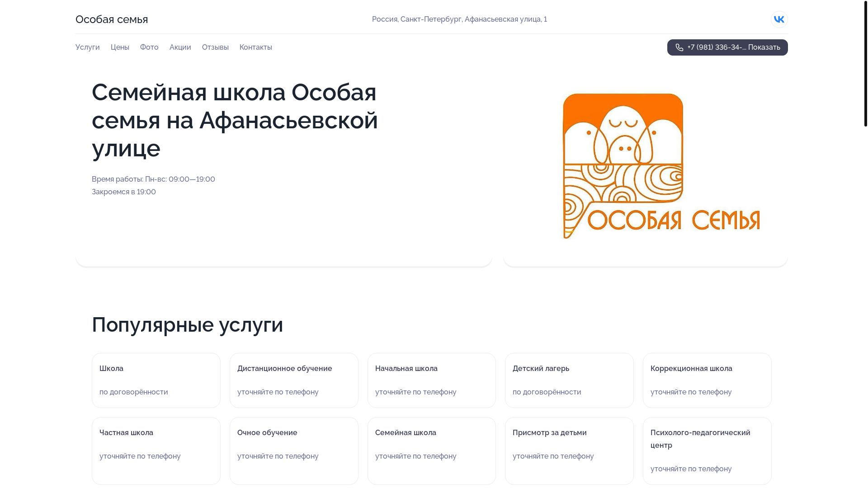The width and height of the screenshot is (868, 488).
Task: Open the Частная школа service card
Action: click(156, 451)
